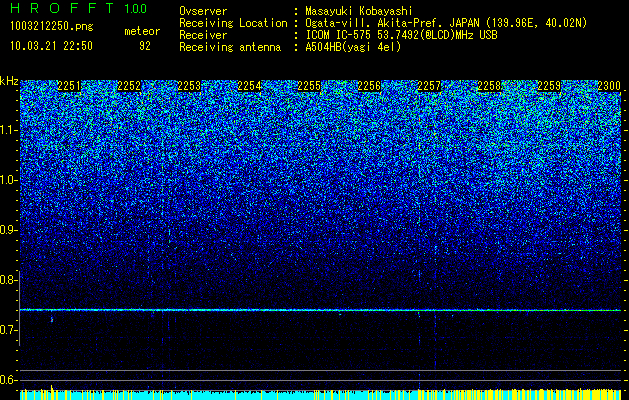
Task: Select the A504HB(yagi 4el) antenna text
Action: pyautogui.click(x=353, y=48)
